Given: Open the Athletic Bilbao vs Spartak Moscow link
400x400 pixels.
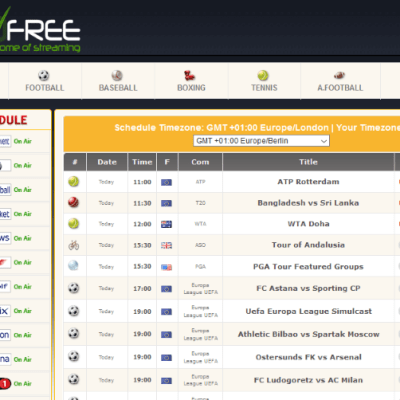Looking at the screenshot, I should (308, 334).
